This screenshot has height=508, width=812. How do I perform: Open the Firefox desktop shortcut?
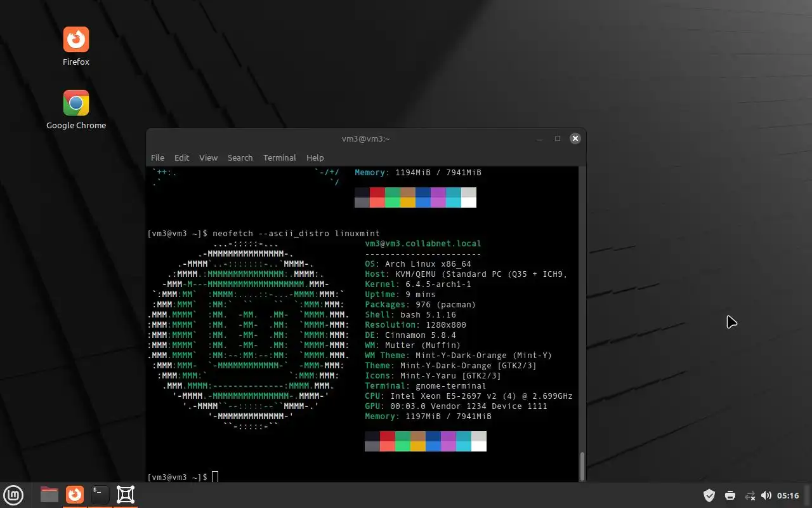click(x=76, y=46)
